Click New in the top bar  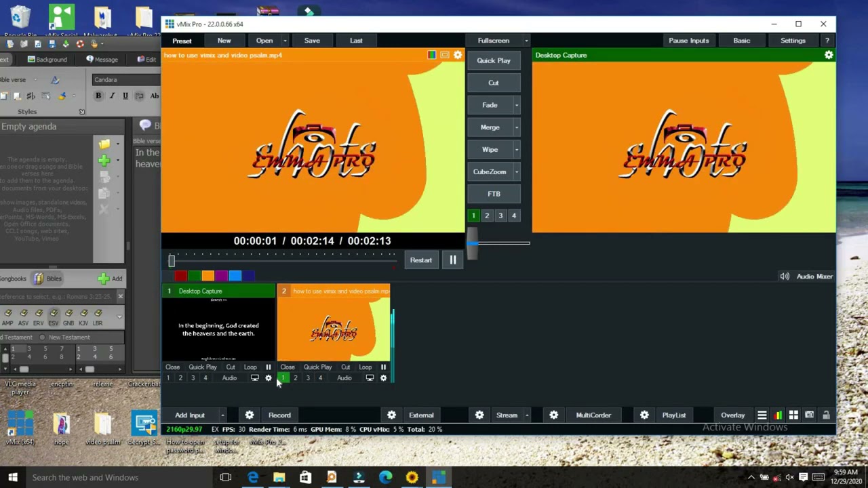pos(224,41)
